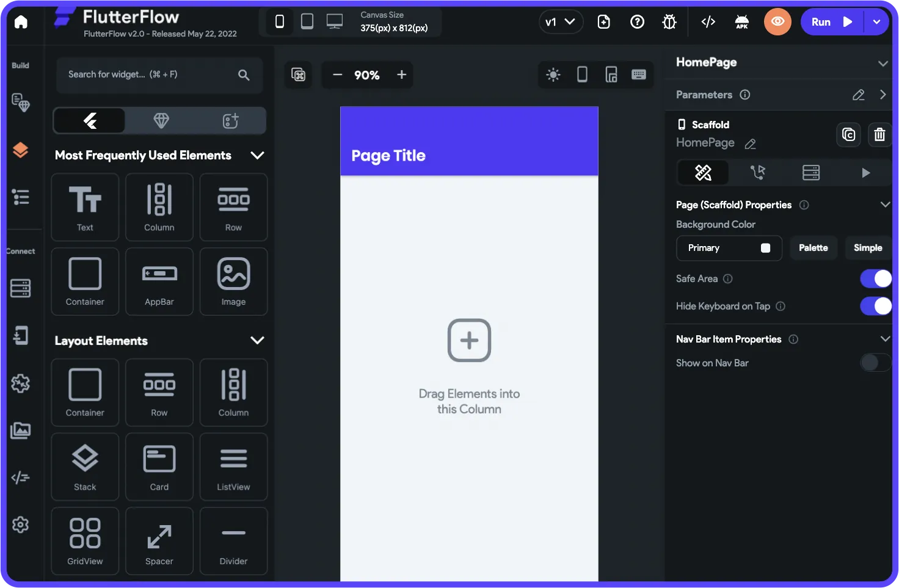
Task: Turn off Hide Keyboard on Tap
Action: tap(875, 306)
